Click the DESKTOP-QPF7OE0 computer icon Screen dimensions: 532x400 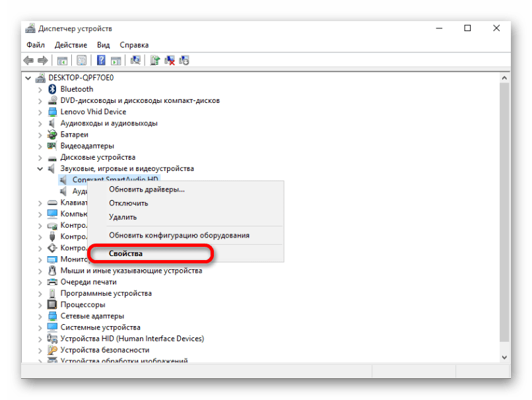[x=40, y=78]
